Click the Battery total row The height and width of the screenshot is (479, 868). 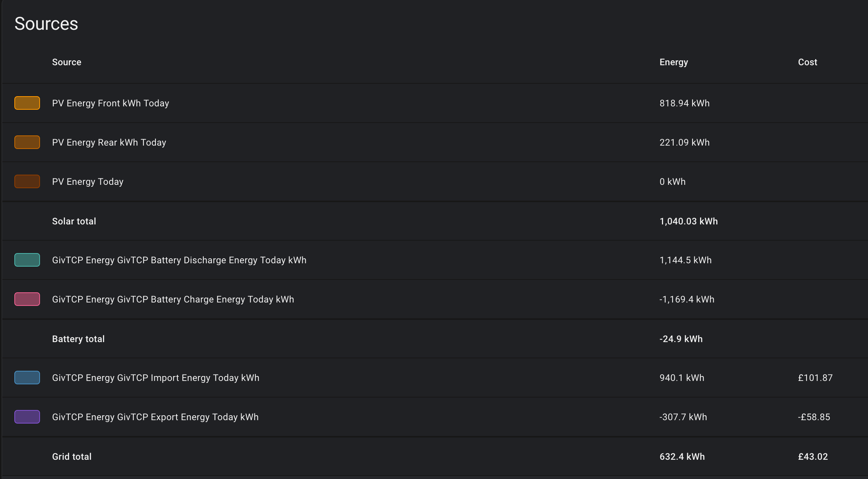click(x=435, y=339)
